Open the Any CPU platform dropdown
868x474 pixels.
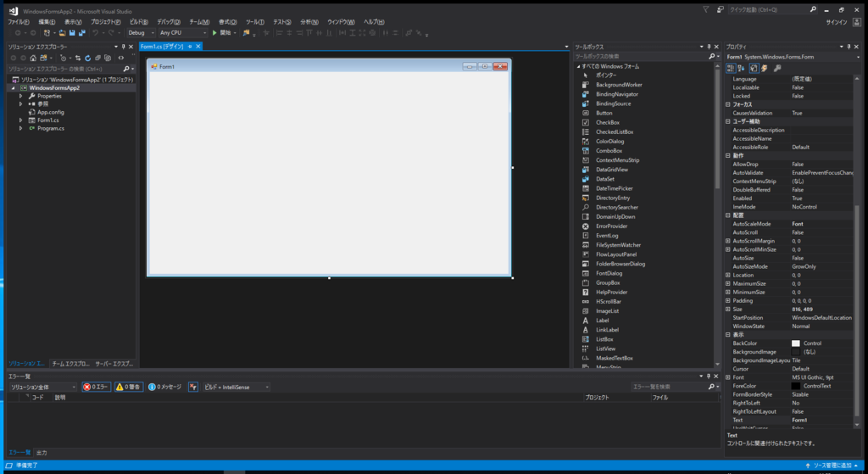(x=183, y=33)
